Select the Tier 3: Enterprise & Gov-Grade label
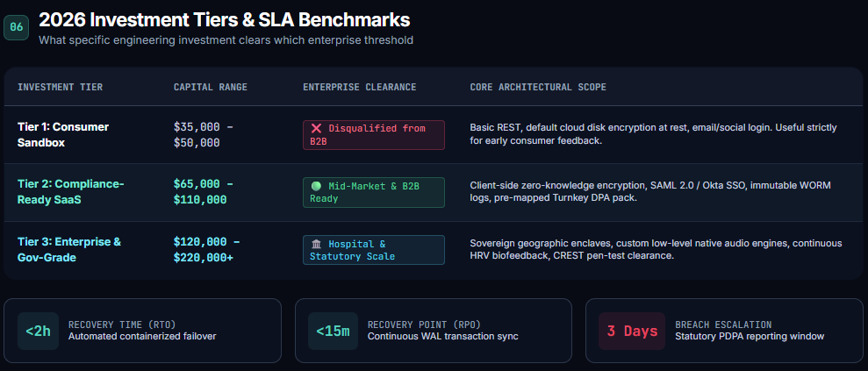This screenshot has height=371, width=868. point(69,250)
